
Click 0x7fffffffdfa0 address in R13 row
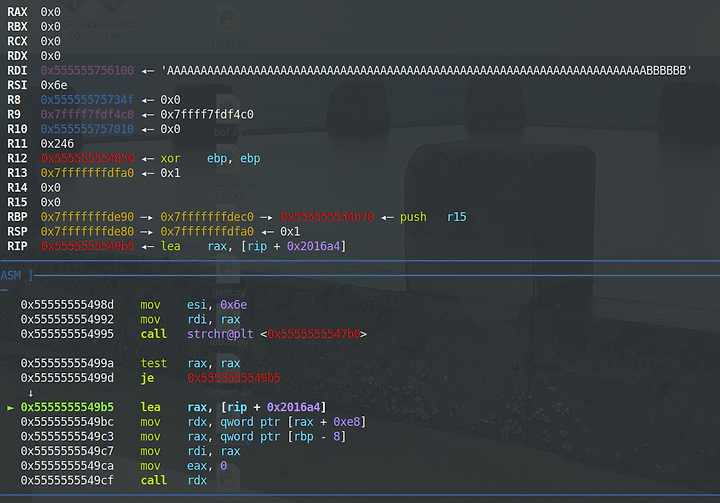[87, 173]
